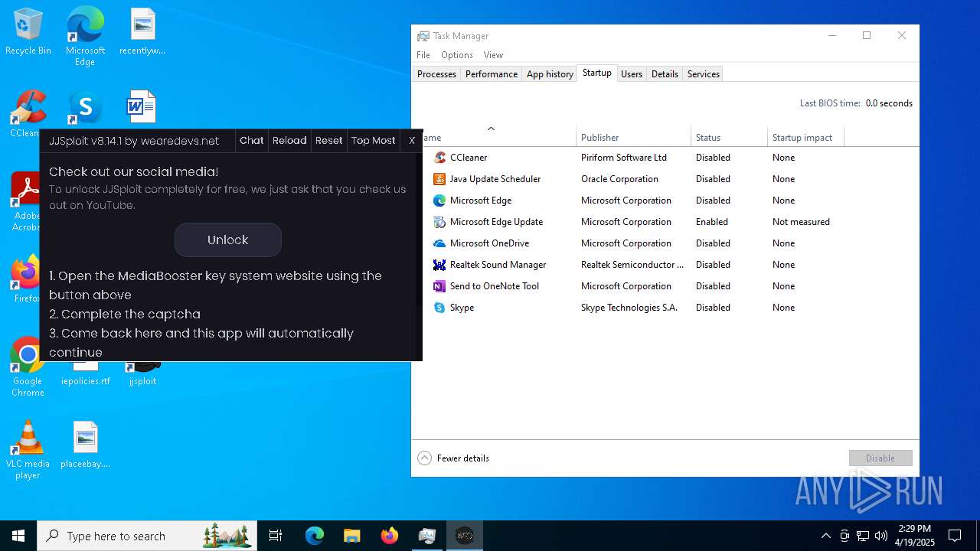
Task: Click the Piriform Software Ltd publisher cell
Action: pyautogui.click(x=624, y=158)
